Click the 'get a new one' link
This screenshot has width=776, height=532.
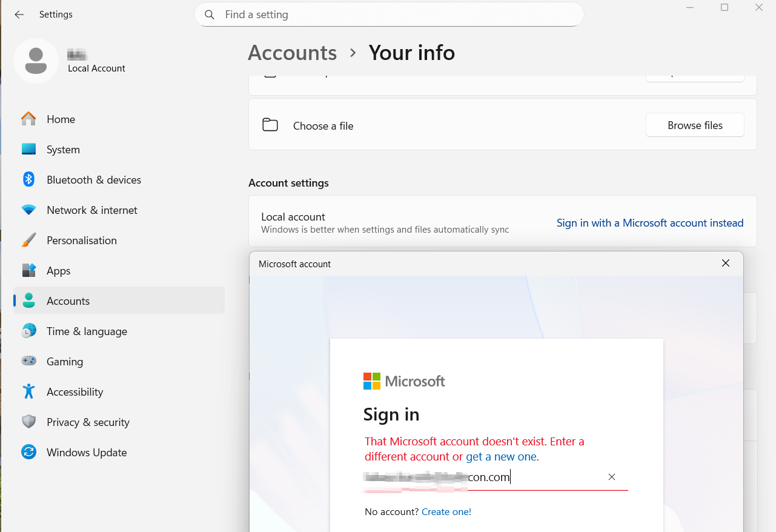coord(501,457)
